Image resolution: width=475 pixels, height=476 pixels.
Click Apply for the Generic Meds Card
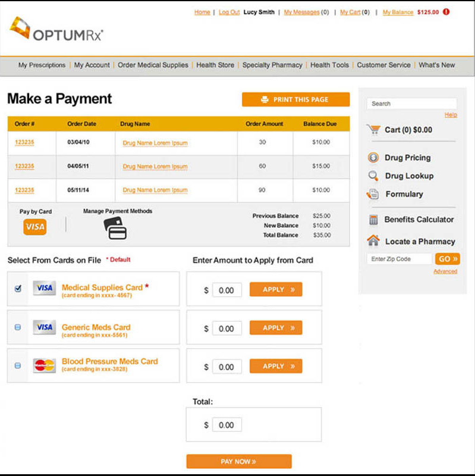click(276, 328)
